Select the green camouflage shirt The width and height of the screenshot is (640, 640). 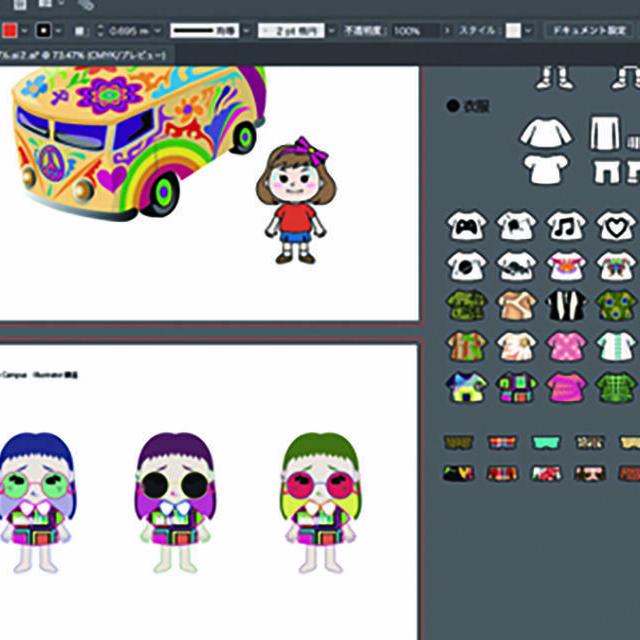(x=467, y=305)
